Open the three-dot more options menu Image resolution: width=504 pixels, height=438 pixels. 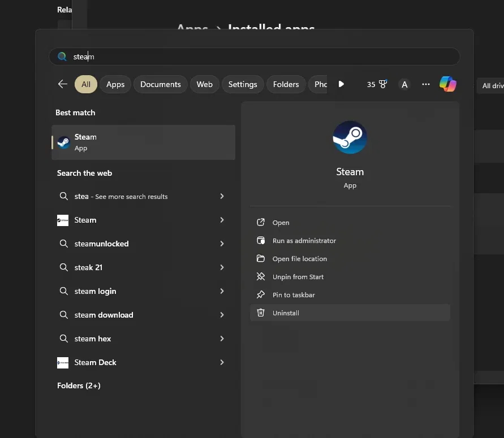pos(426,84)
